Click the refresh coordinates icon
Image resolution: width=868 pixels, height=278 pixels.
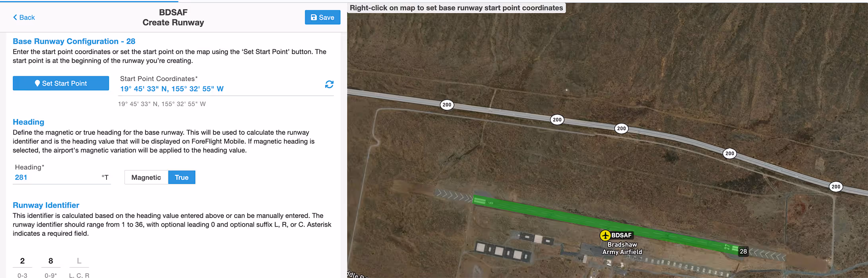point(329,84)
